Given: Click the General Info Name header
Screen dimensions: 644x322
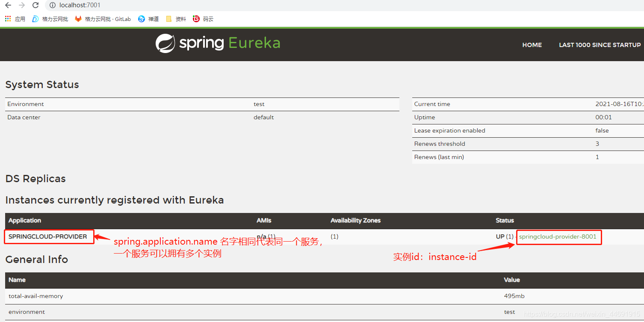Looking at the screenshot, I should (x=17, y=280).
